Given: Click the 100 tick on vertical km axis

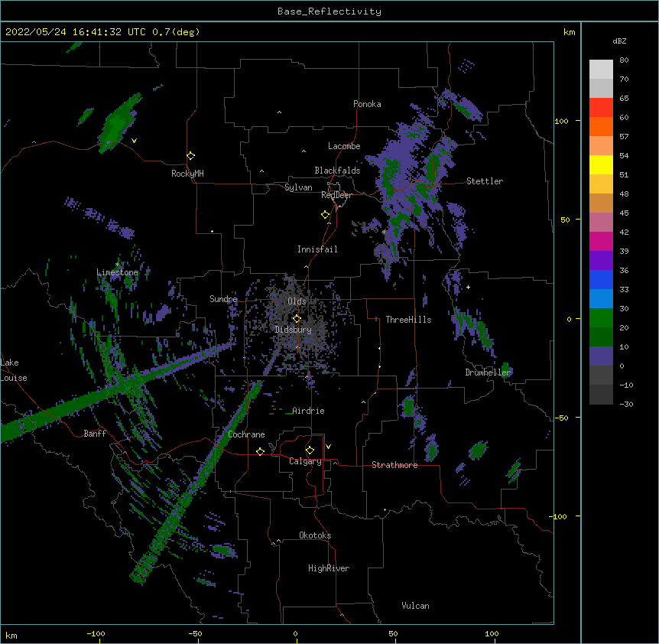Looking at the screenshot, I should [x=561, y=121].
